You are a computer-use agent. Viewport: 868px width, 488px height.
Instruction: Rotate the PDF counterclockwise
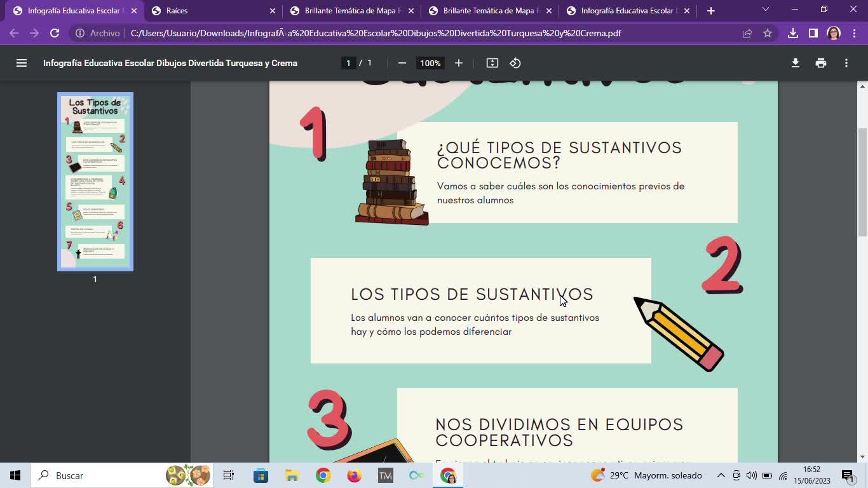(x=515, y=63)
